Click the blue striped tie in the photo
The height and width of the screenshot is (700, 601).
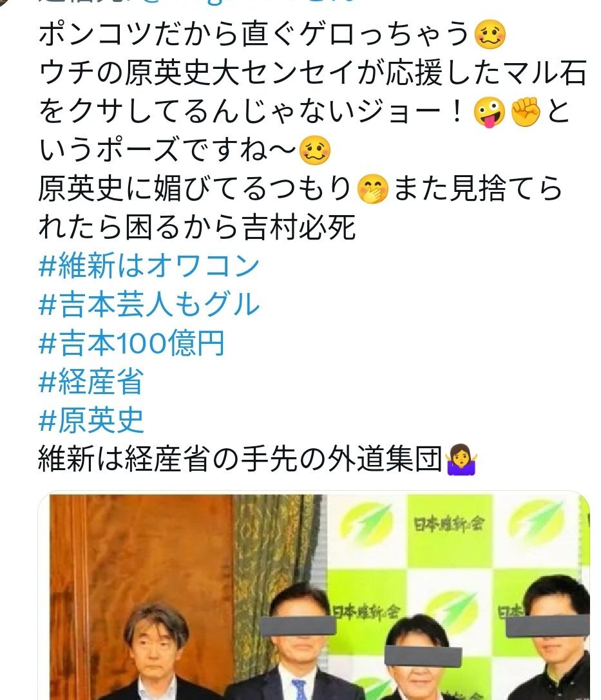(x=300, y=689)
